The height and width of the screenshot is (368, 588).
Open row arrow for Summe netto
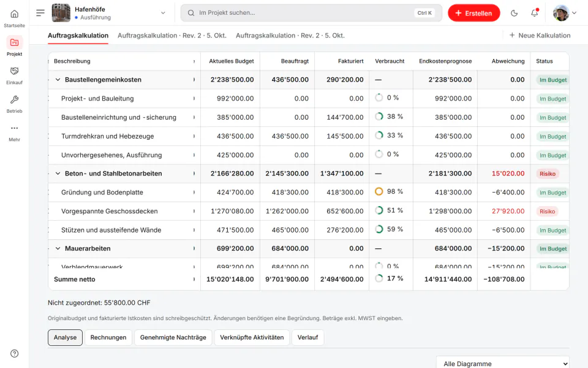point(194,279)
